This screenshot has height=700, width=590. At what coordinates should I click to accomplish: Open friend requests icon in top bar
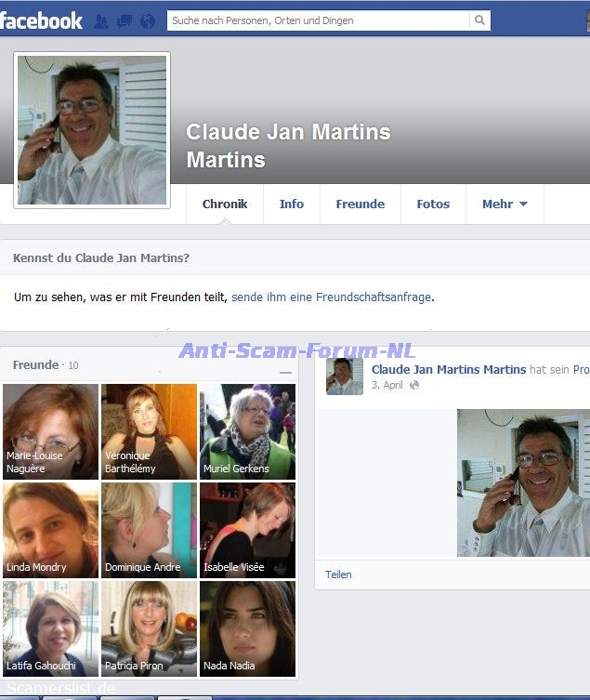[101, 20]
